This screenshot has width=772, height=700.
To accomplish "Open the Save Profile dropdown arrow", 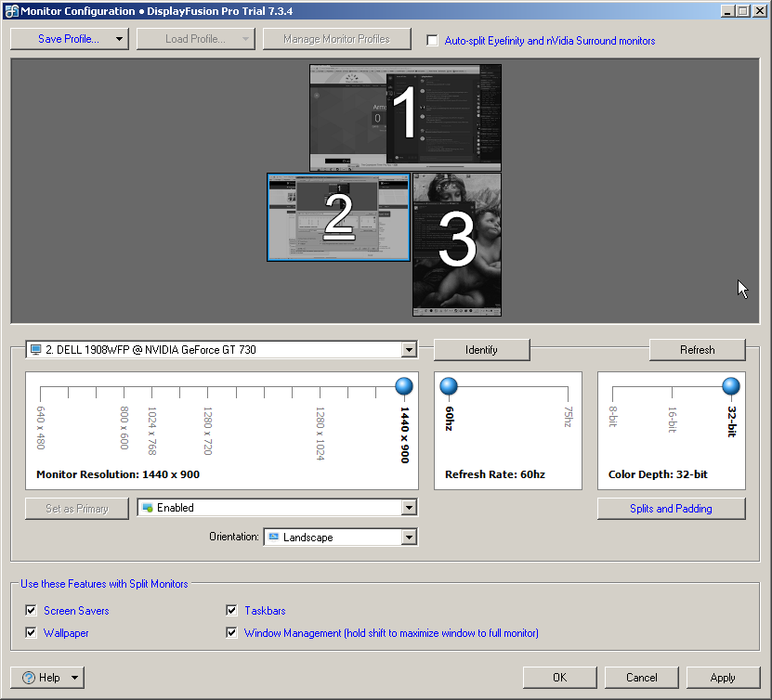I will pos(120,39).
